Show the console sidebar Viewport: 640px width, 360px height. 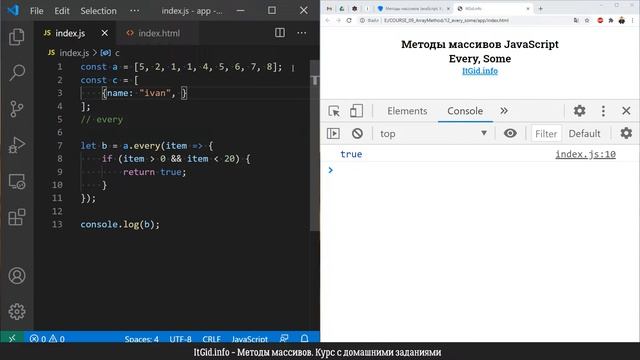[x=333, y=133]
